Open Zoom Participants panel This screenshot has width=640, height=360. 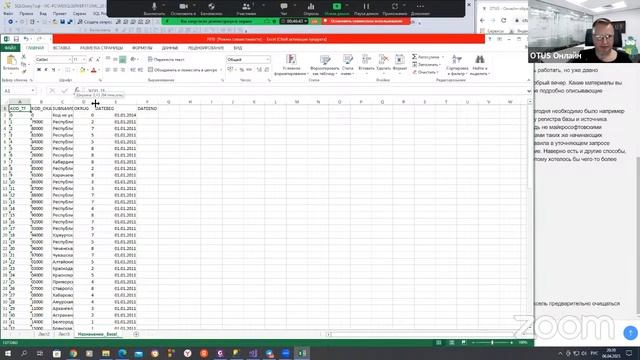click(246, 7)
